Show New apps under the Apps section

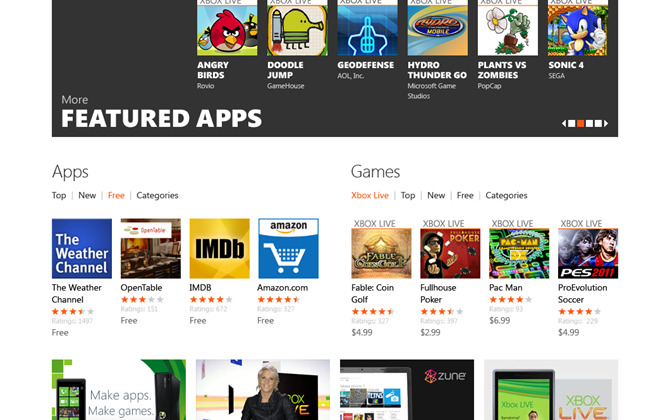coord(87,195)
